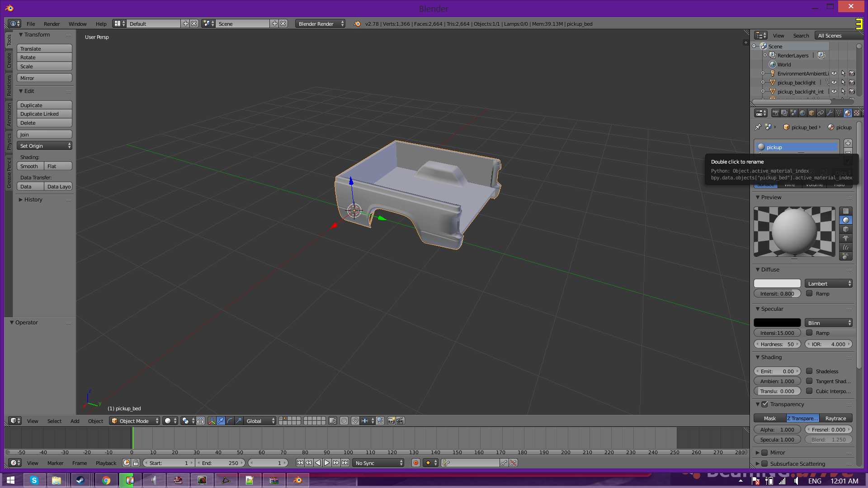
Task: Toggle visibility eye for pickup_backlight_int
Action: point(834,92)
